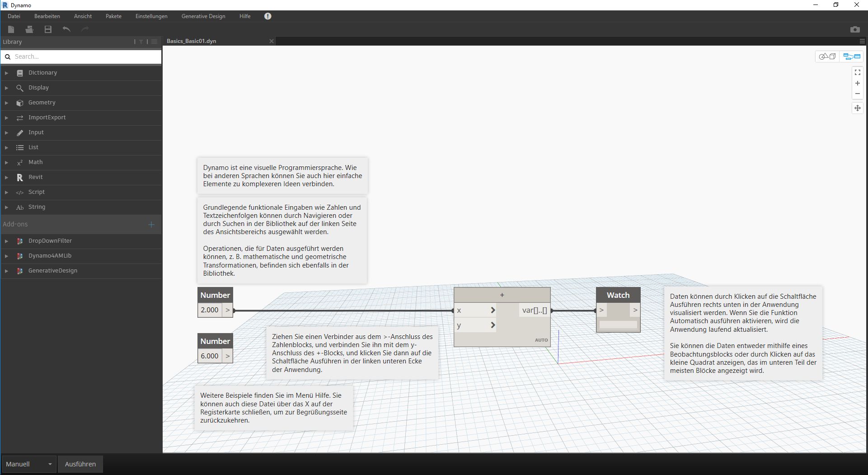Select the ImportExport library row
This screenshot has width=868, height=475.
(x=81, y=118)
